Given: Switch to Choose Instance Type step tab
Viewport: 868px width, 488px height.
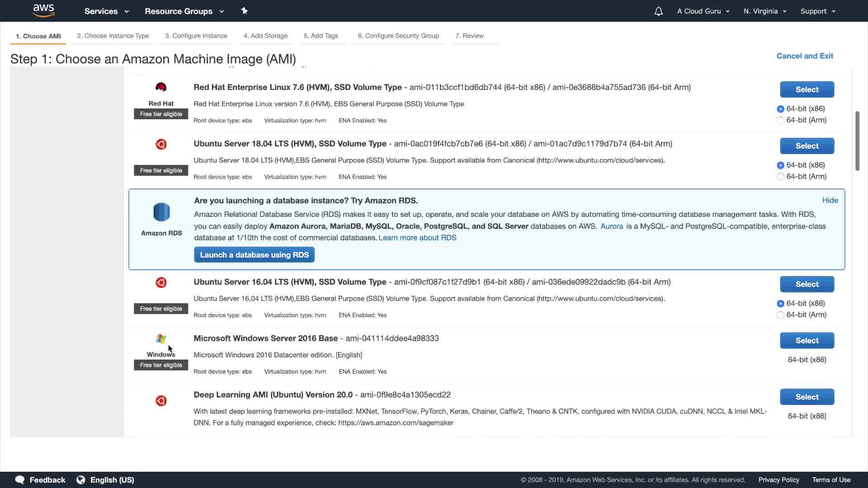Looking at the screenshot, I should 113,36.
